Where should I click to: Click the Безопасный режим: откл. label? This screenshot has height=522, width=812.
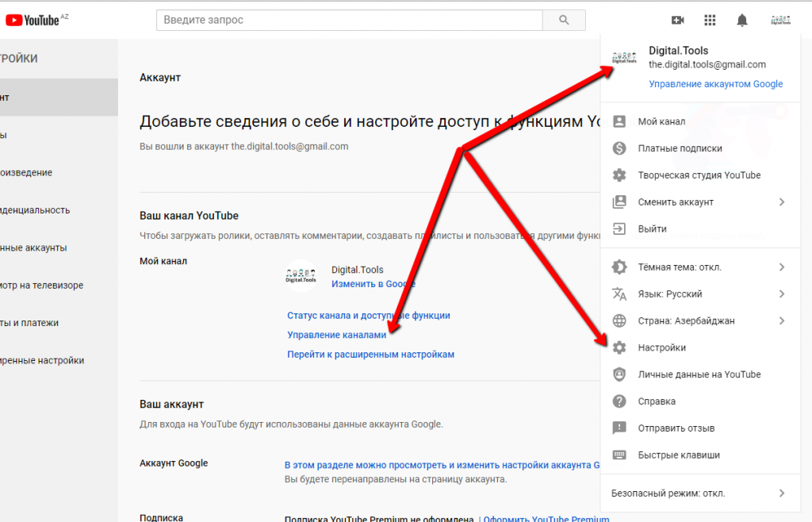coord(668,493)
